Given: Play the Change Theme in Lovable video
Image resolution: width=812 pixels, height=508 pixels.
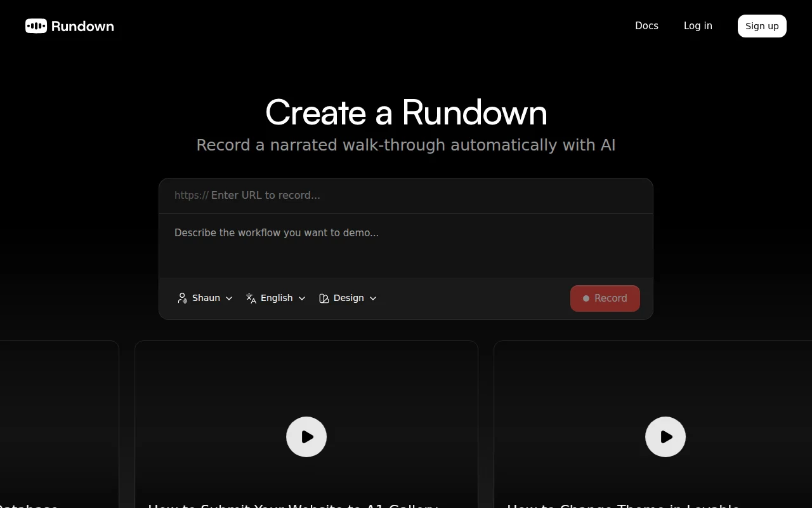Looking at the screenshot, I should (665, 437).
